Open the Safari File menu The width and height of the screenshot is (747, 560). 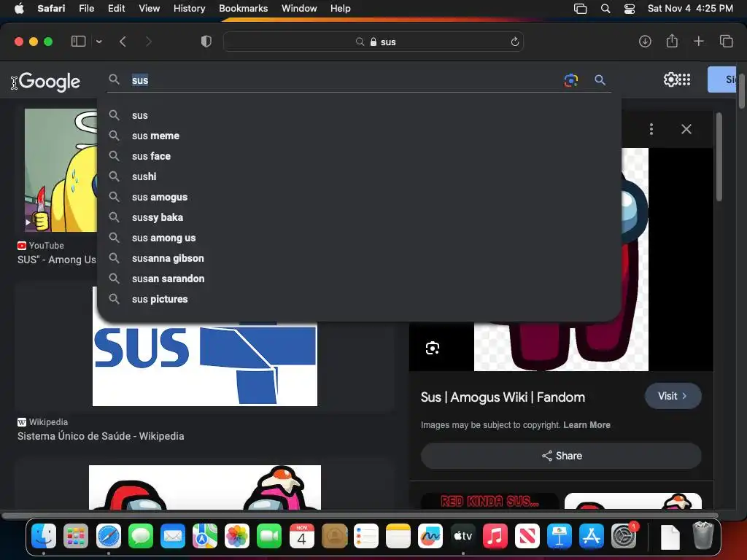(86, 8)
